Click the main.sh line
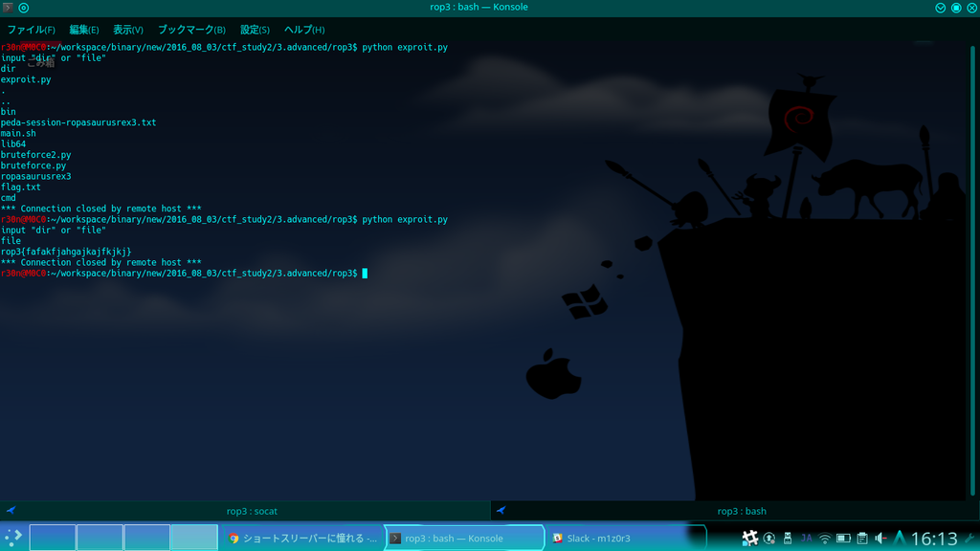Viewport: 980px width, 551px height. click(x=18, y=133)
